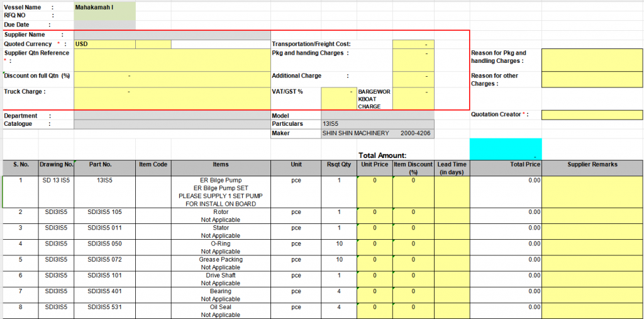Viewport: 644px width, 319px height.
Task: Select the Reason for Pkg and handling Charges field
Action: pos(591,60)
